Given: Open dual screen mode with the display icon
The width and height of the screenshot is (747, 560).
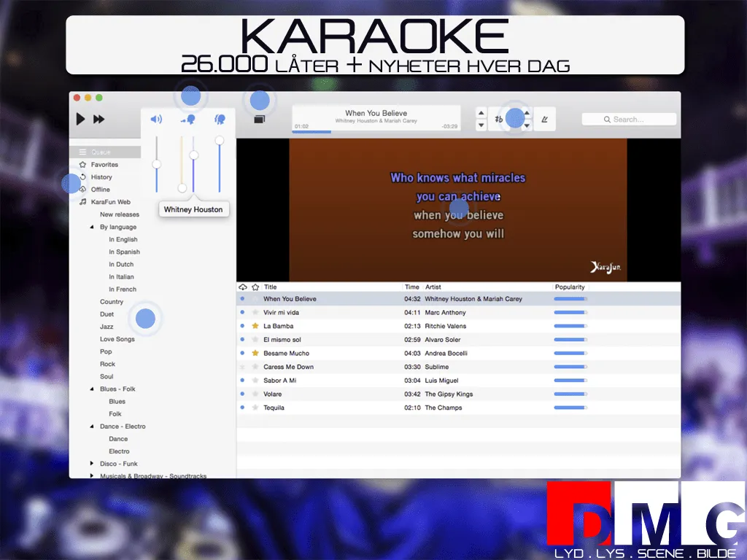Looking at the screenshot, I should [260, 119].
